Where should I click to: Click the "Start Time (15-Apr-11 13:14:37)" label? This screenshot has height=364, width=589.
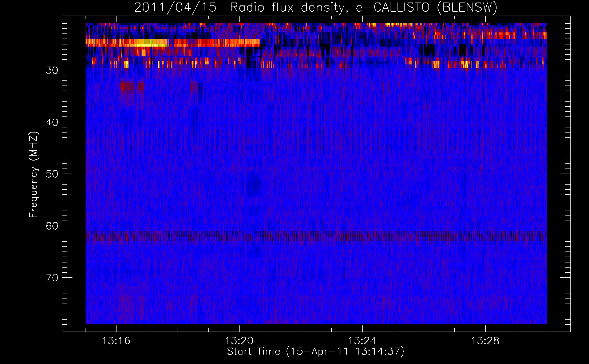point(316,352)
